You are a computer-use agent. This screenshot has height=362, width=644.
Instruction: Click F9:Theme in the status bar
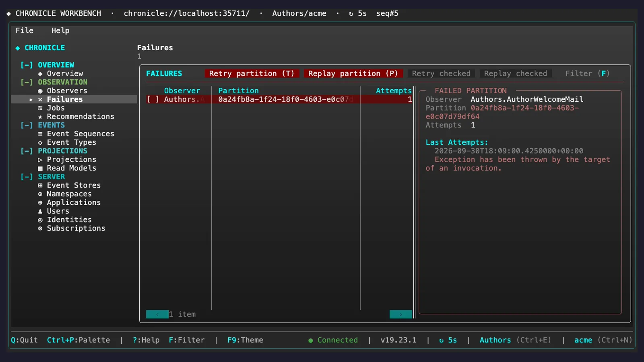pyautogui.click(x=245, y=340)
